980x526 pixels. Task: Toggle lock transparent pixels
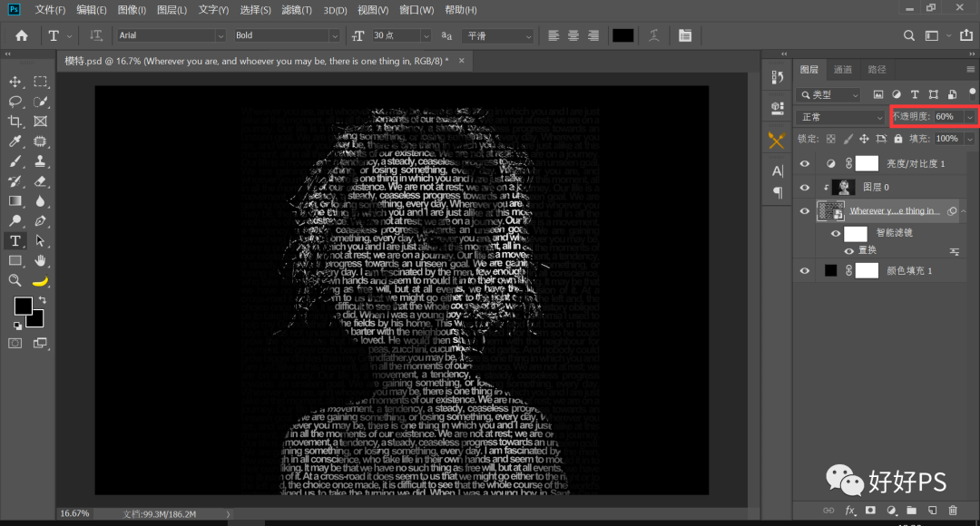(830, 139)
